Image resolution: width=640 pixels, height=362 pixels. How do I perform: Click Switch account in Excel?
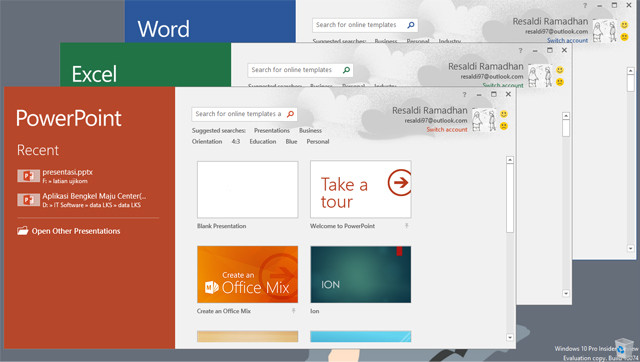tap(503, 85)
